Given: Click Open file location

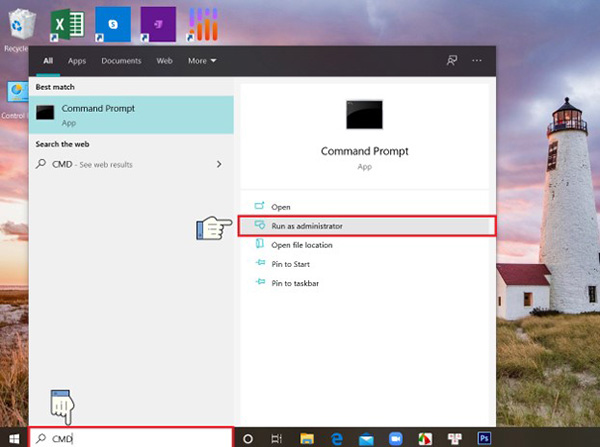Looking at the screenshot, I should tap(302, 245).
